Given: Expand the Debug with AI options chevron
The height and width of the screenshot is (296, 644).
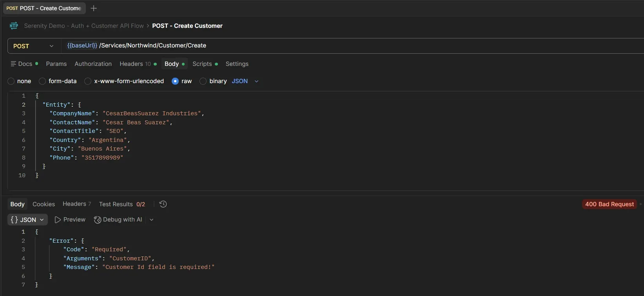Looking at the screenshot, I should click(x=152, y=220).
